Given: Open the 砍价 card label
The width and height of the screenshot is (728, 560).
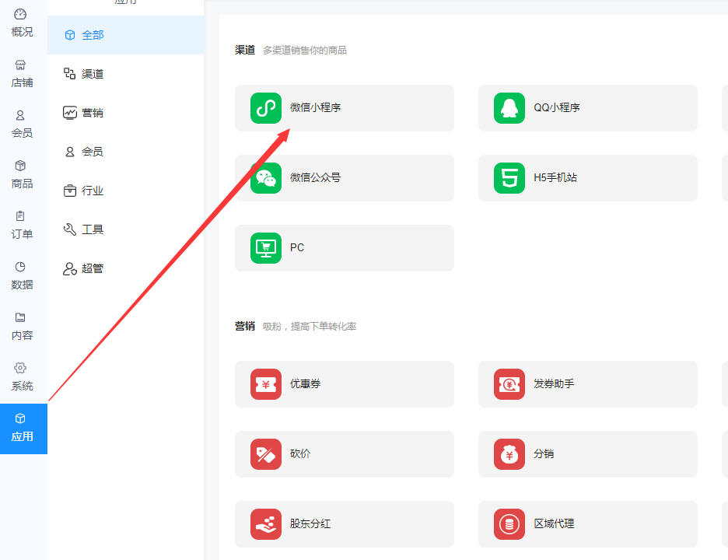Looking at the screenshot, I should tap(300, 453).
